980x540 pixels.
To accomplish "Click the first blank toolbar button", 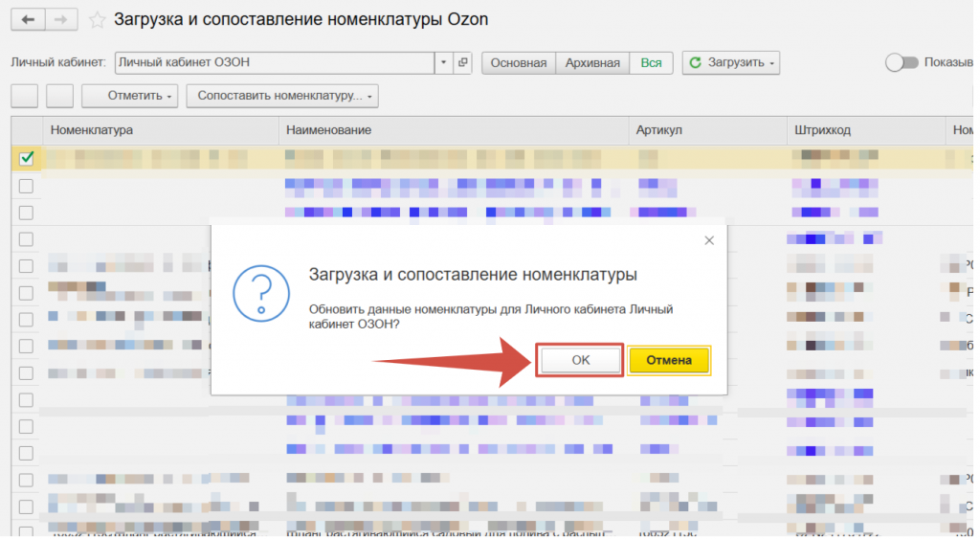I will (24, 96).
